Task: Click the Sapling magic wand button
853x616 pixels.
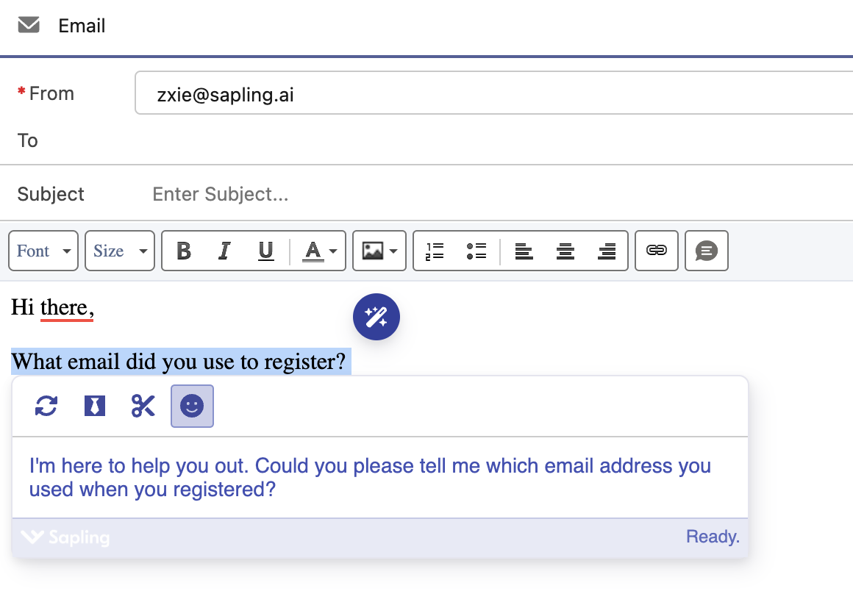Action: pyautogui.click(x=376, y=318)
